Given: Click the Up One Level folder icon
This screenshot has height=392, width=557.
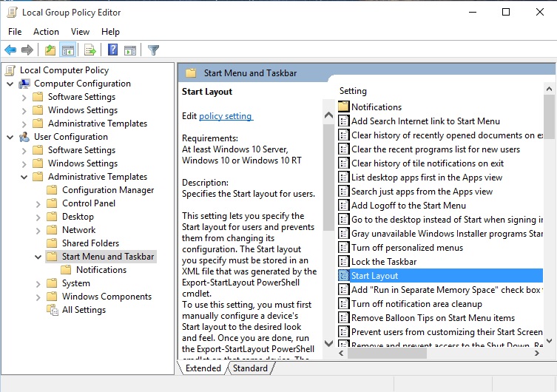Looking at the screenshot, I should 50,50.
